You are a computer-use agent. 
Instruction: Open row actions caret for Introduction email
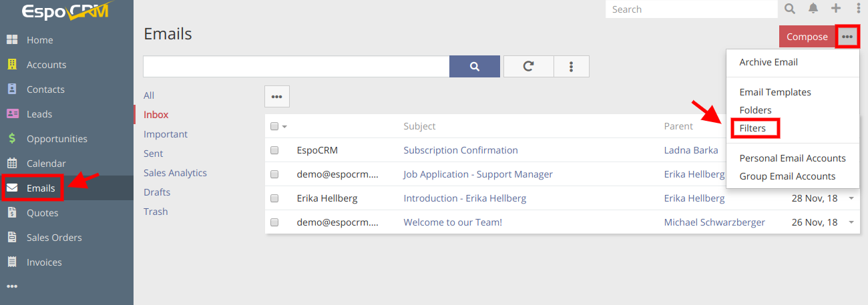tap(851, 198)
